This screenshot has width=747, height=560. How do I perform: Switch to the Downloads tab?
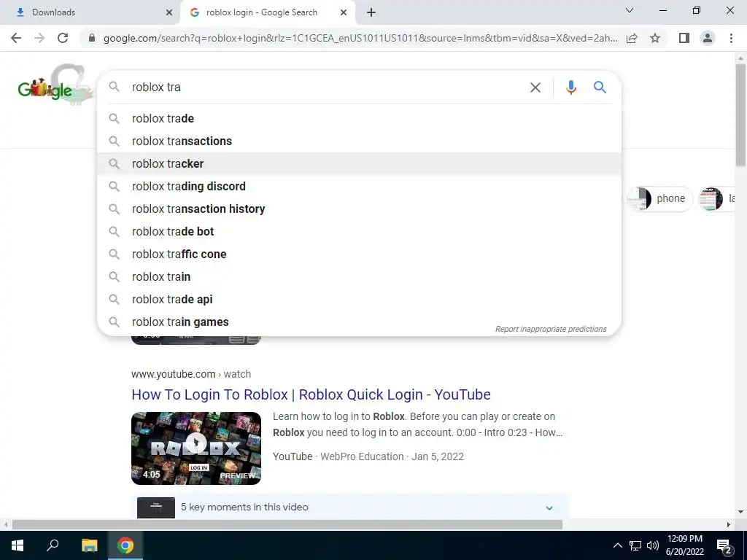click(90, 12)
